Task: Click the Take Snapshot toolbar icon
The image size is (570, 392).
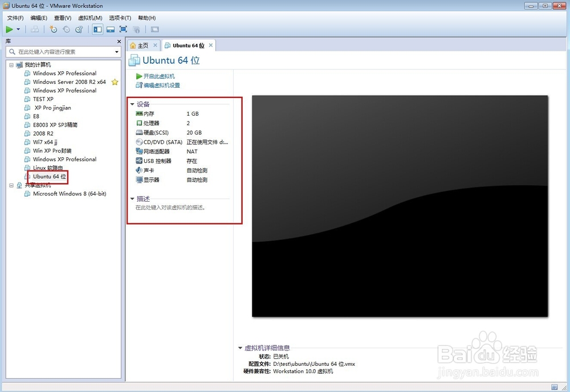Action: coord(52,29)
